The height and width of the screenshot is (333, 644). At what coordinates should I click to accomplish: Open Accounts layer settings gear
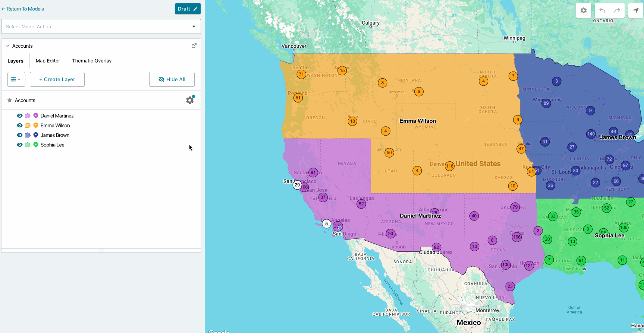point(190,100)
